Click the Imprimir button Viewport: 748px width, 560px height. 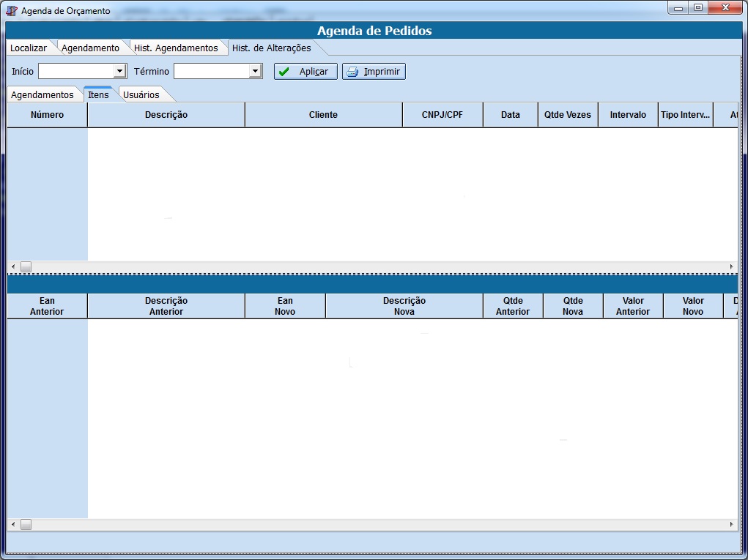(374, 72)
